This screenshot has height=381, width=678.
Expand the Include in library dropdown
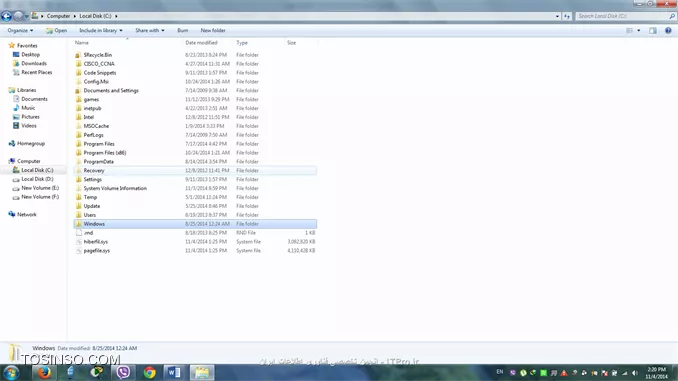click(x=101, y=30)
